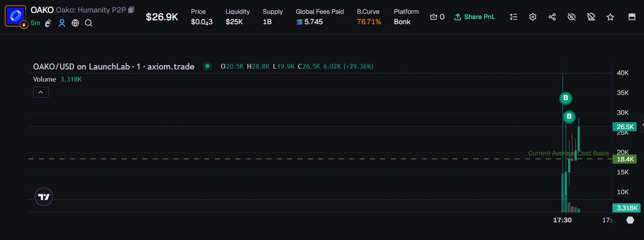Screen dimensions: 644x240
Task: Click the $26.9K market cap value
Action: 162,17
